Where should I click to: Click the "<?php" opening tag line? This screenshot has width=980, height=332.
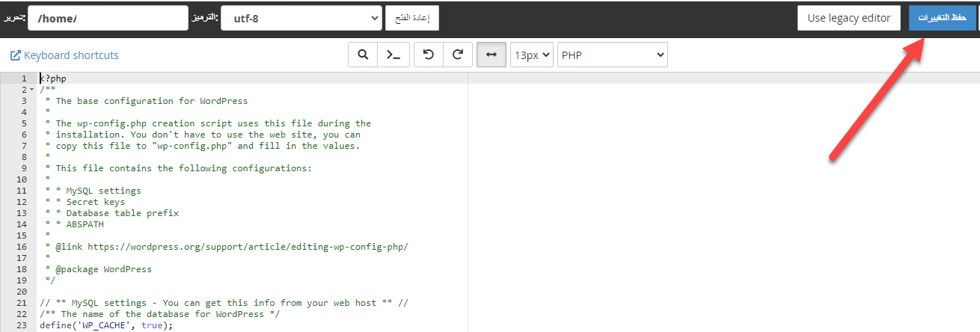tap(53, 79)
